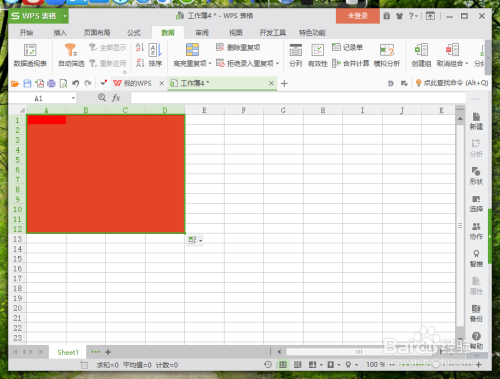Click the fx insert function icon
The width and height of the screenshot is (500, 379).
point(116,98)
